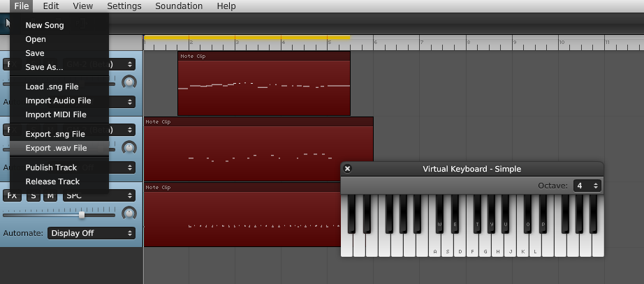Viewport: 644px width, 284px height.
Task: Play the black key labeled E
Action: pyautogui.click(x=455, y=214)
